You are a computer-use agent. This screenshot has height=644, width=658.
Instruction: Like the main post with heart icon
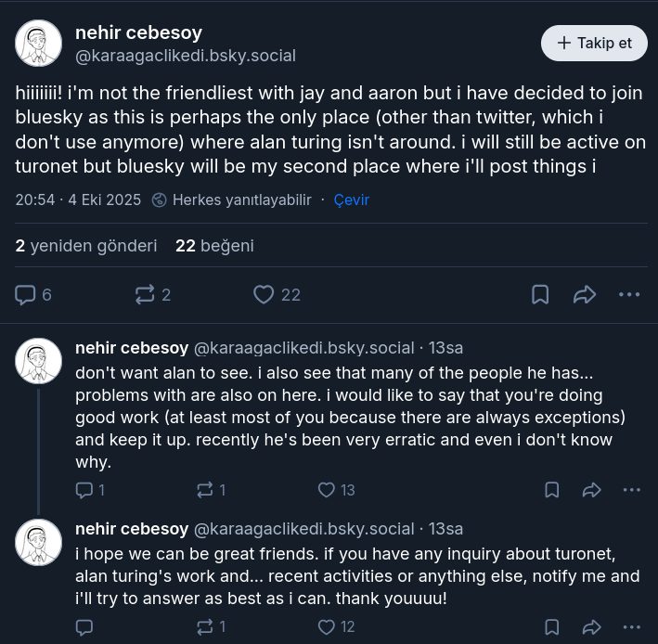(x=264, y=295)
